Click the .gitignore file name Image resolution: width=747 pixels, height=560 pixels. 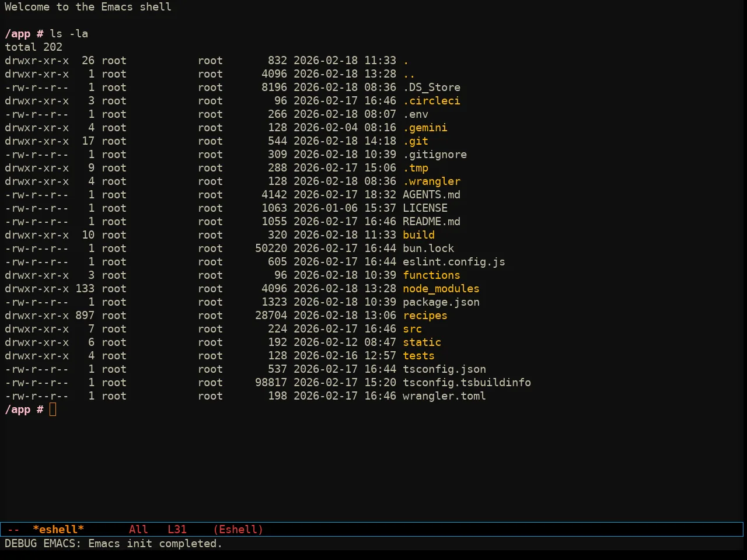tap(435, 155)
